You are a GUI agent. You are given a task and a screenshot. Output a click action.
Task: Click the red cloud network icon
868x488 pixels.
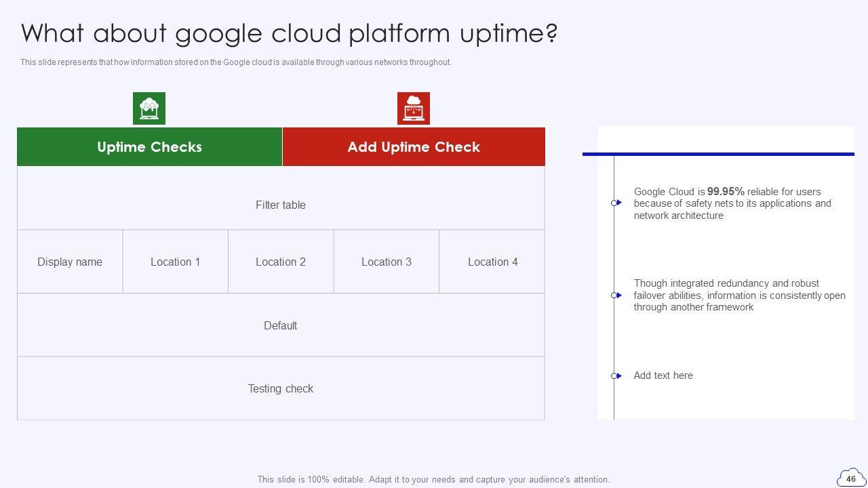click(414, 108)
